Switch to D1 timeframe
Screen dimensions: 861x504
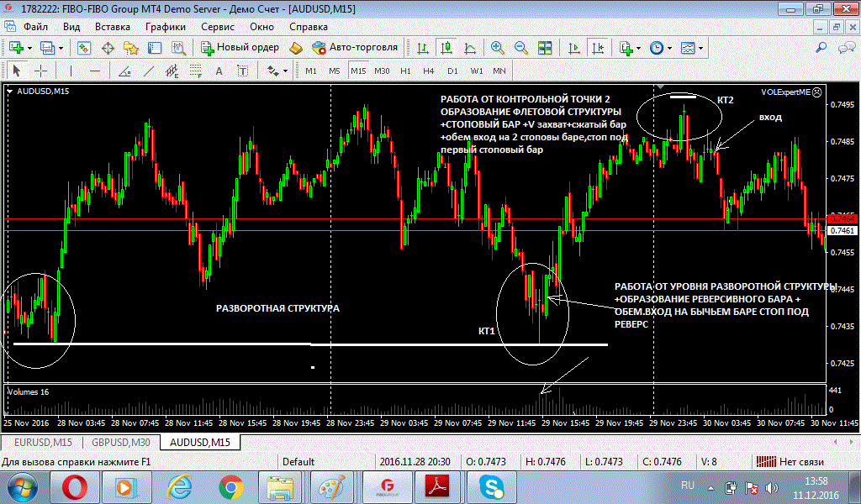click(452, 71)
